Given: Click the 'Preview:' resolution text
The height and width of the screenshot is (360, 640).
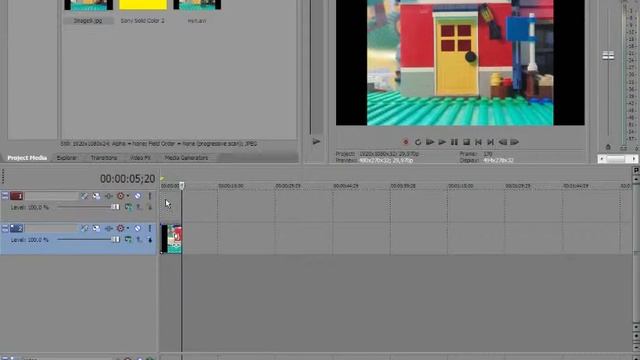Looking at the screenshot, I should (x=374, y=160).
